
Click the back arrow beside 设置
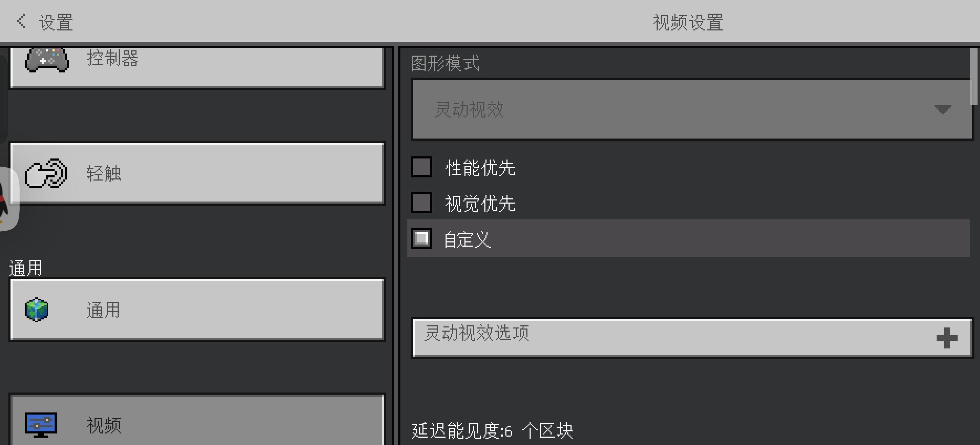click(21, 21)
